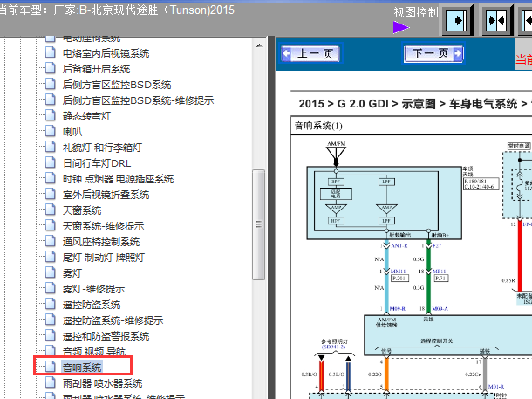Click page icon beside 音响系统
Image resolution: width=532 pixels, height=399 pixels.
point(51,367)
